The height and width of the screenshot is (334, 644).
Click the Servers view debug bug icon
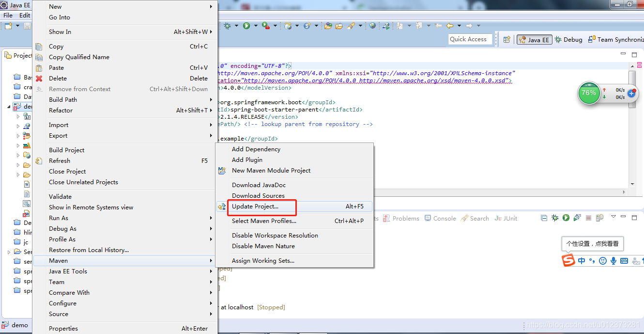(x=555, y=218)
